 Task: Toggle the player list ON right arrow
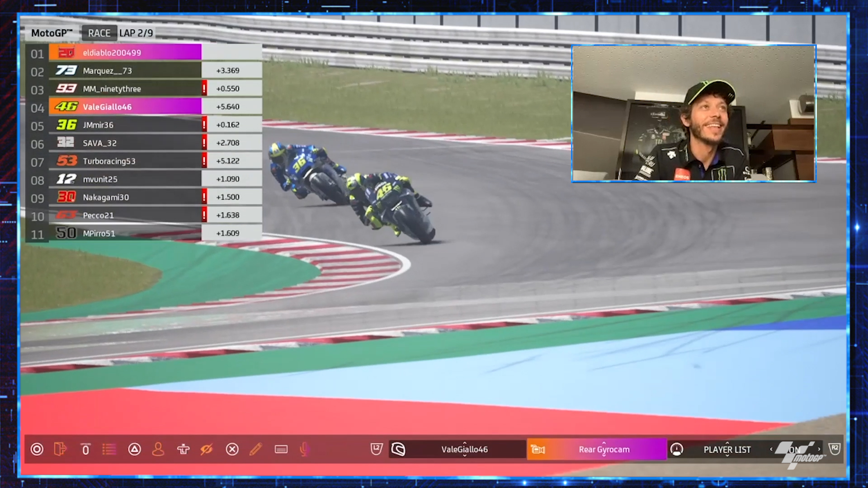819,449
